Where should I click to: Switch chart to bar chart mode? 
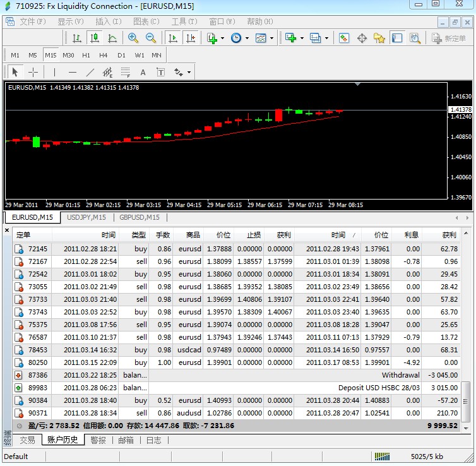[x=77, y=38]
